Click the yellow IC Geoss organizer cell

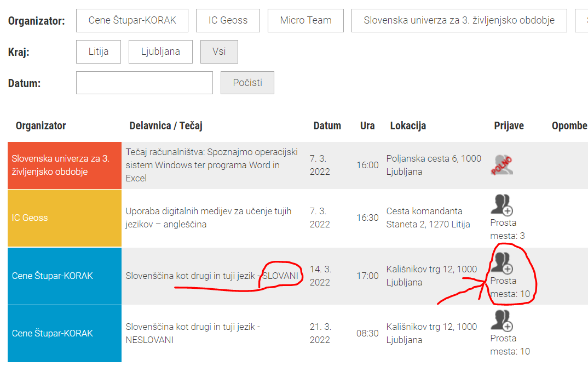click(x=65, y=218)
